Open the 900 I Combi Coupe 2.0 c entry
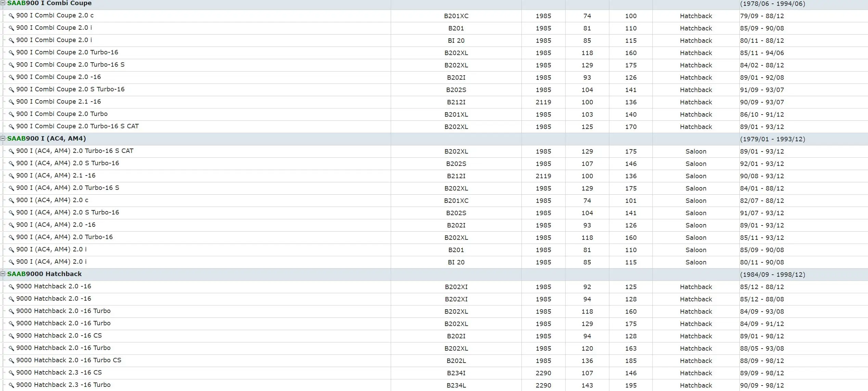The height and width of the screenshot is (391, 868). point(55,16)
